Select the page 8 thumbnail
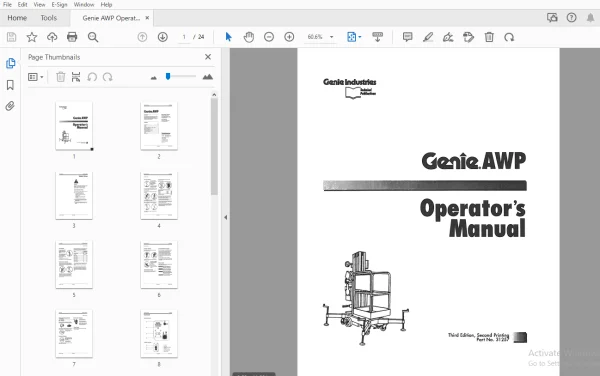600x376 pixels. coord(159,334)
